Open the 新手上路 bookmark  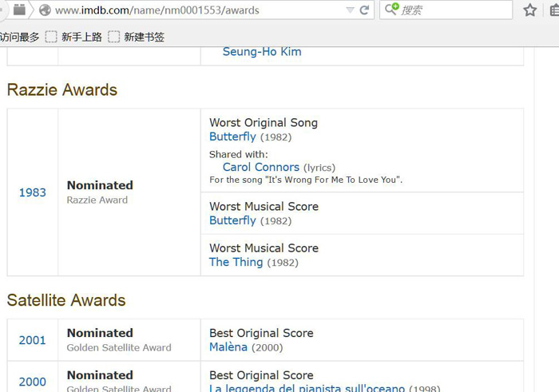81,37
